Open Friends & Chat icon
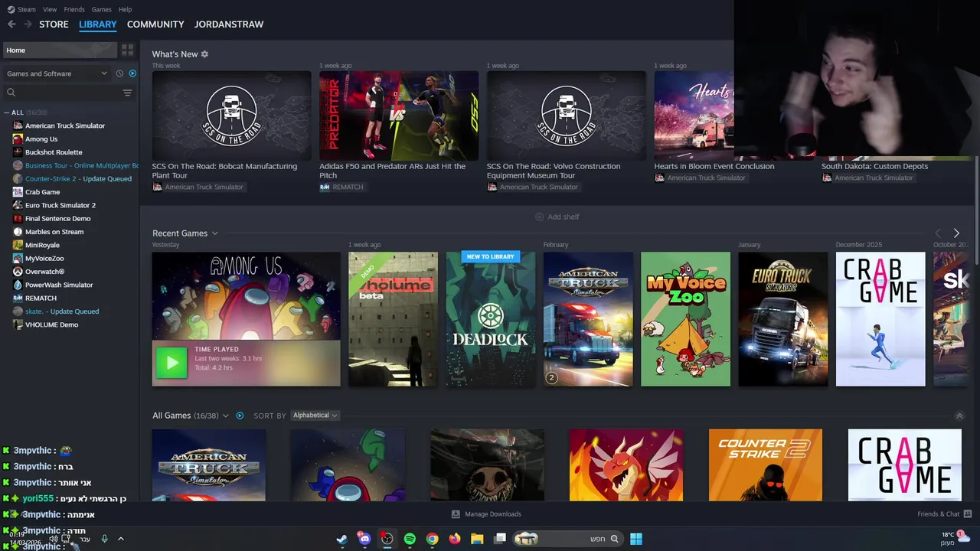This screenshot has width=980, height=551. point(967,514)
